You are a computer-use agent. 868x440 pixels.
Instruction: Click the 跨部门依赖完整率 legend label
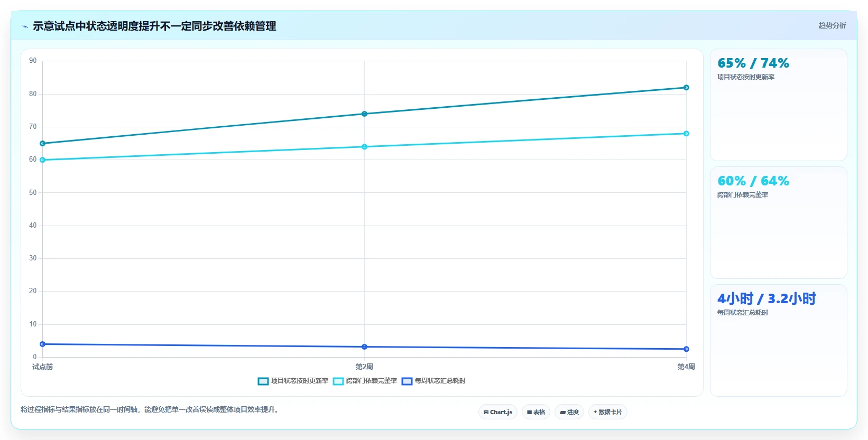(x=372, y=381)
